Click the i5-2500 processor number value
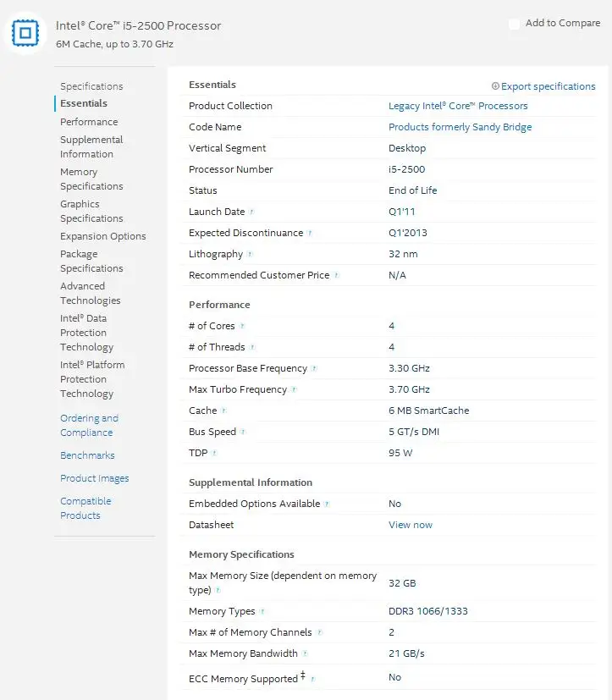This screenshot has height=700, width=612. tap(406, 169)
